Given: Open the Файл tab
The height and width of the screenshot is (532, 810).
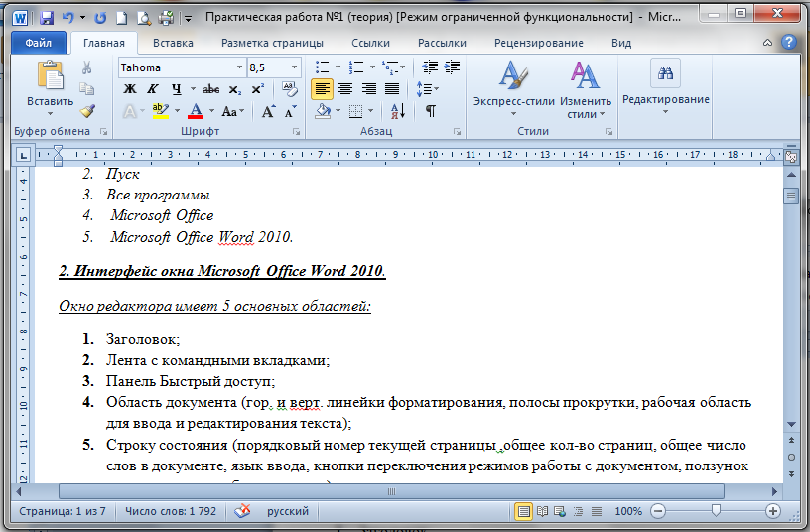Looking at the screenshot, I should 39,43.
